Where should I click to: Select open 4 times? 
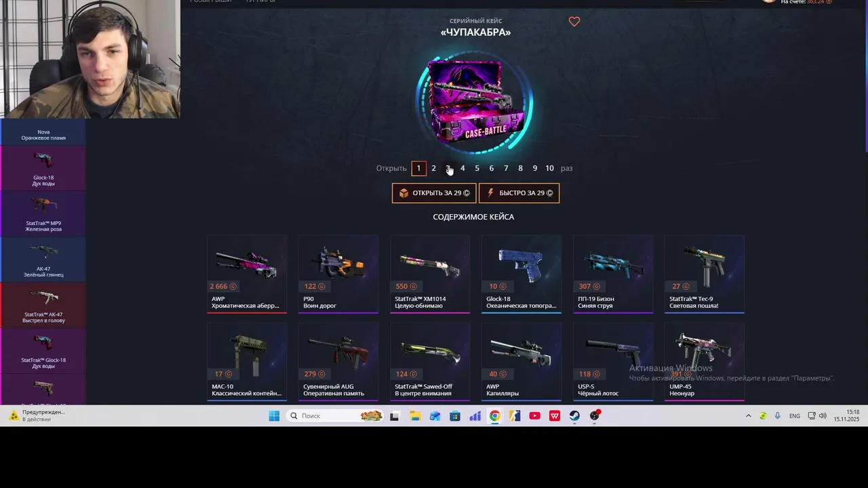point(462,168)
